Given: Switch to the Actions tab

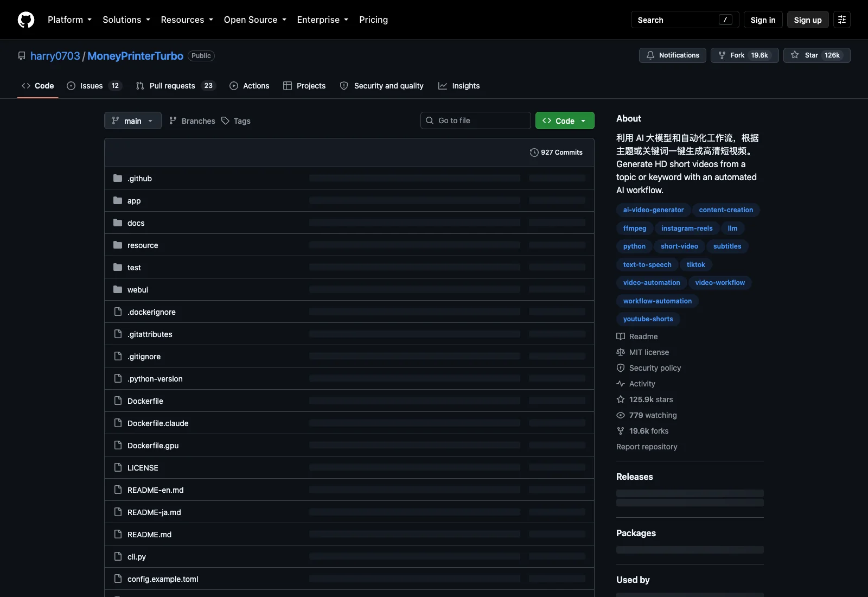Looking at the screenshot, I should [x=250, y=86].
